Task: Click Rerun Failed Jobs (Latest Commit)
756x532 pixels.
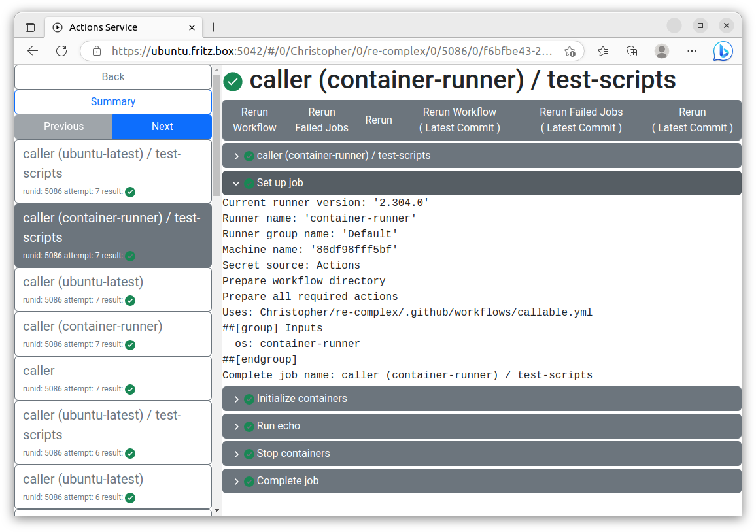Action: point(581,120)
